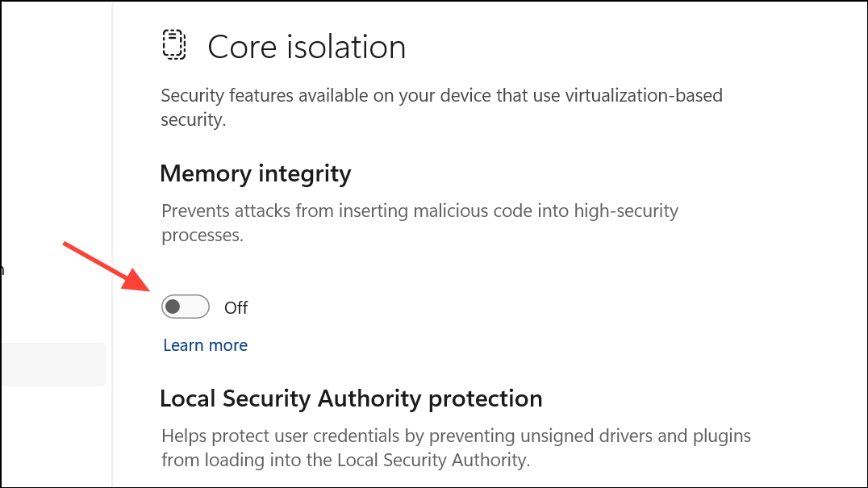The height and width of the screenshot is (488, 868).
Task: Open the Learn more link
Action: click(x=205, y=346)
